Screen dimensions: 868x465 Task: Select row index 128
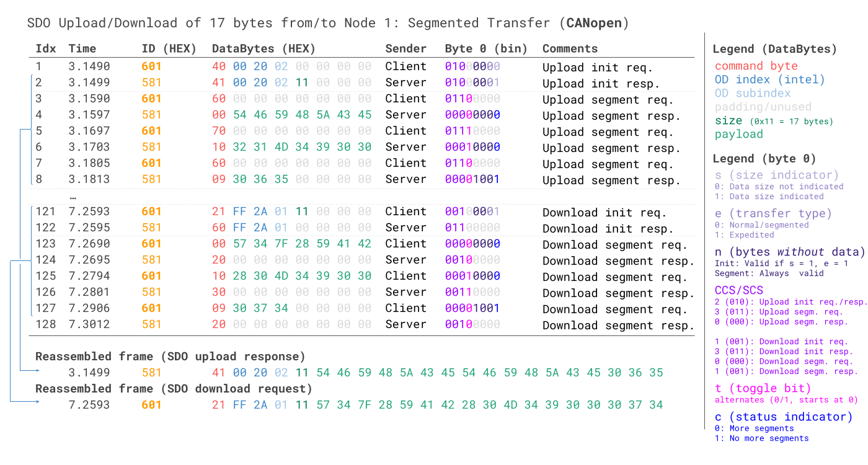pyautogui.click(x=45, y=324)
